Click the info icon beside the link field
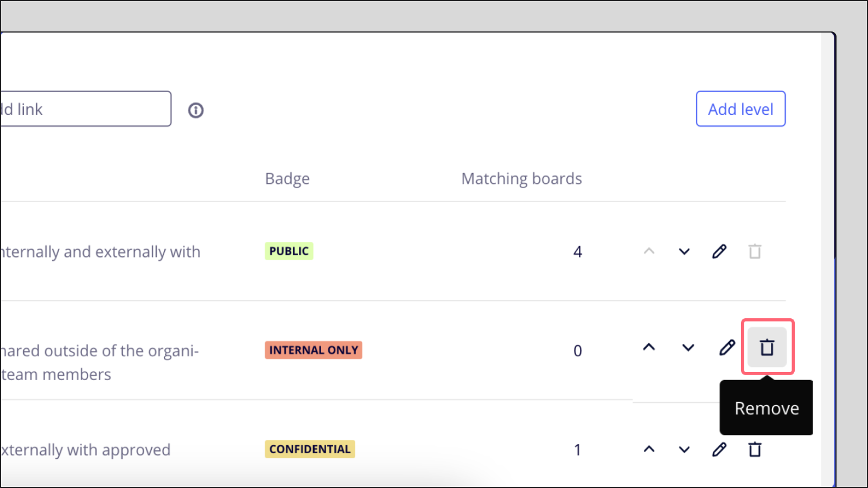Viewport: 868px width, 488px height. click(195, 110)
